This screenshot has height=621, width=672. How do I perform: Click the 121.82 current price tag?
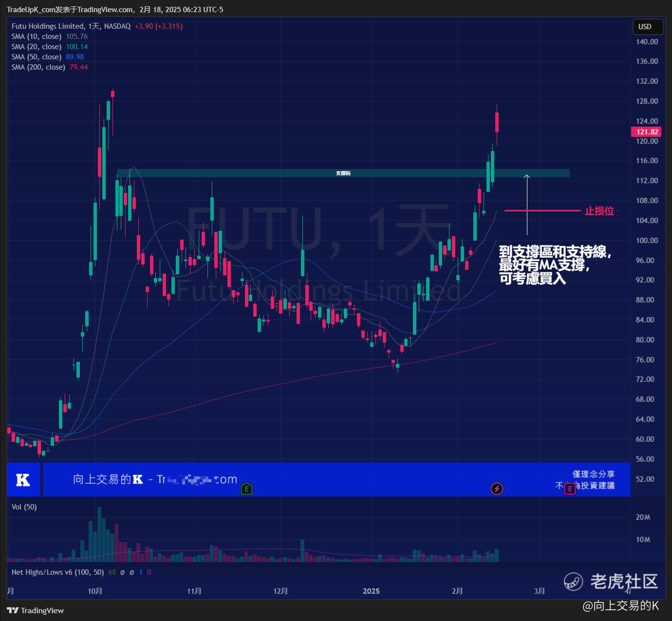[647, 132]
